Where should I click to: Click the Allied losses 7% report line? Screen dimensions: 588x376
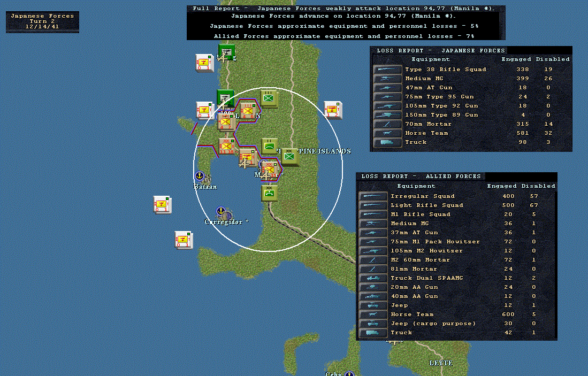(x=344, y=36)
